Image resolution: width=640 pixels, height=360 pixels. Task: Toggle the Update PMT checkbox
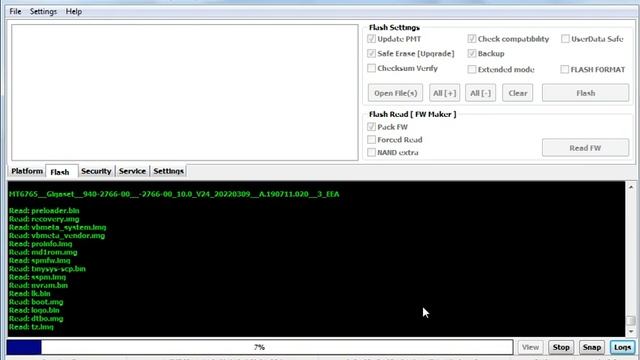(371, 39)
